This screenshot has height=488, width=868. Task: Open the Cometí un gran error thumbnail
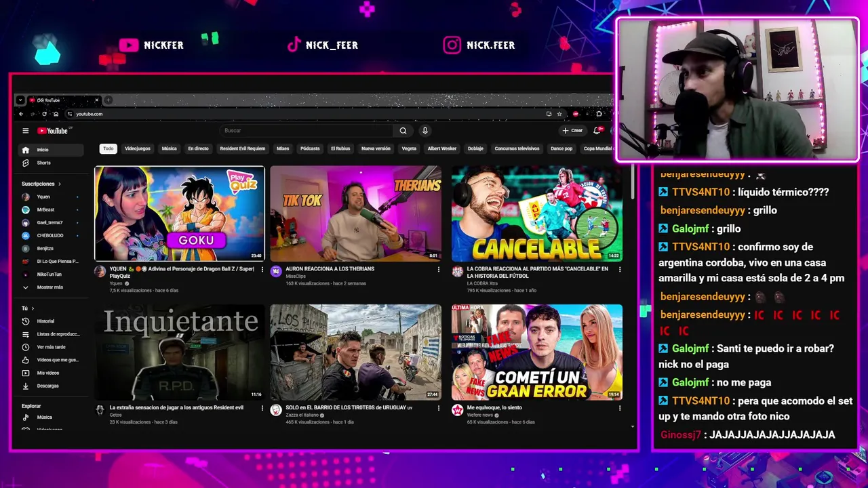coord(537,352)
